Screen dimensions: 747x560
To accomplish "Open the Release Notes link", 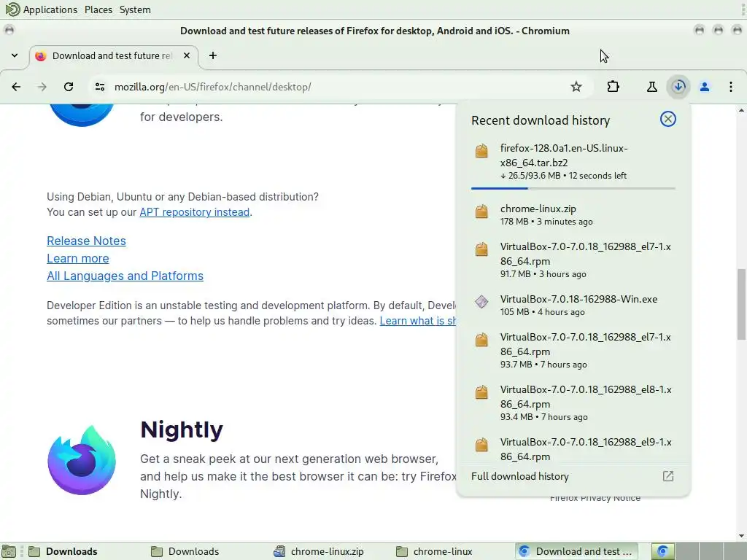I will pyautogui.click(x=86, y=241).
